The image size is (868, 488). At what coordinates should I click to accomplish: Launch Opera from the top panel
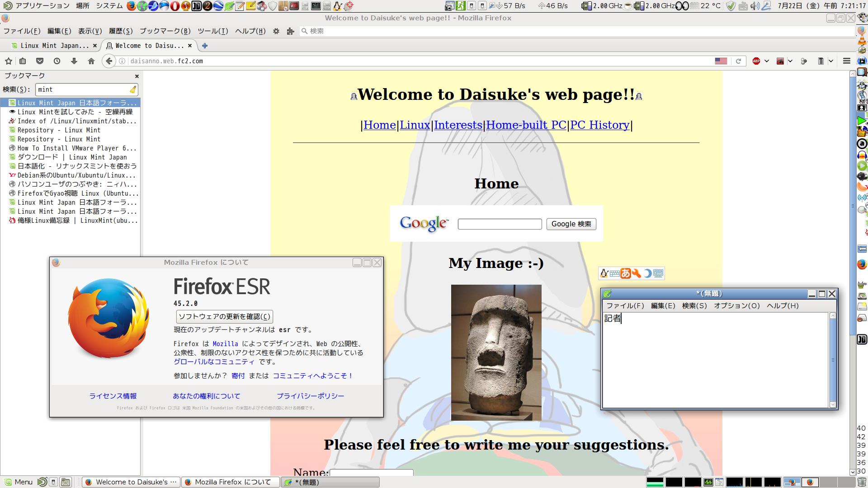tap(175, 6)
